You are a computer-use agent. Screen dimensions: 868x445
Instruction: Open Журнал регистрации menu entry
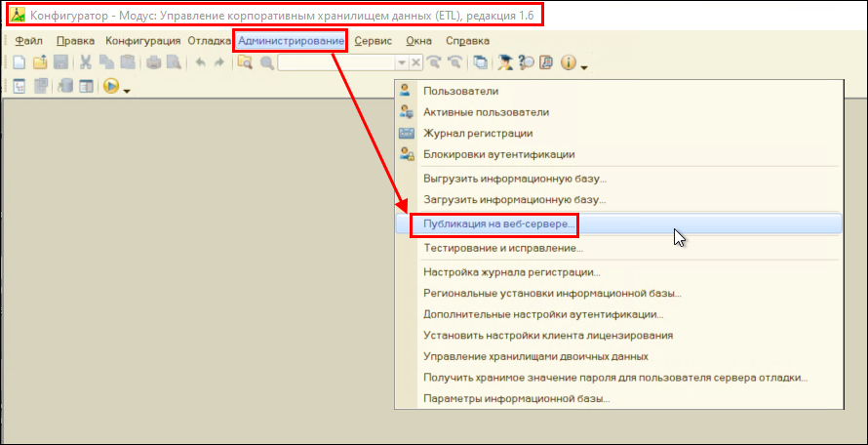[618, 133]
